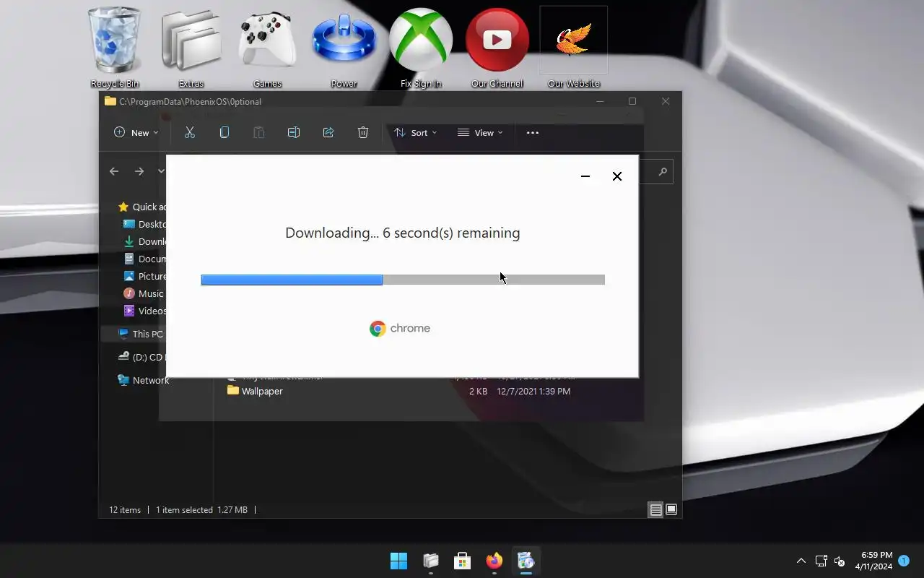Viewport: 924px width, 578px height.
Task: Open the See more ellipsis menu
Action: click(x=533, y=132)
